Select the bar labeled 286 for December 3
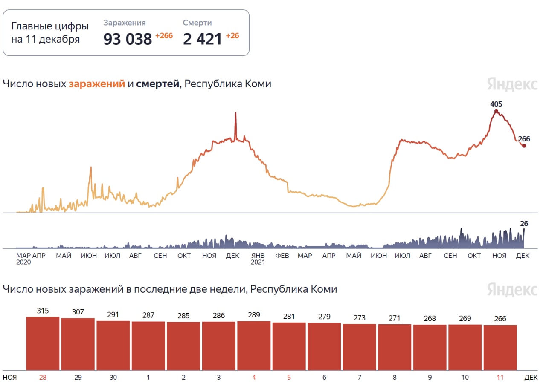This screenshot has height=392, width=546. (219, 346)
